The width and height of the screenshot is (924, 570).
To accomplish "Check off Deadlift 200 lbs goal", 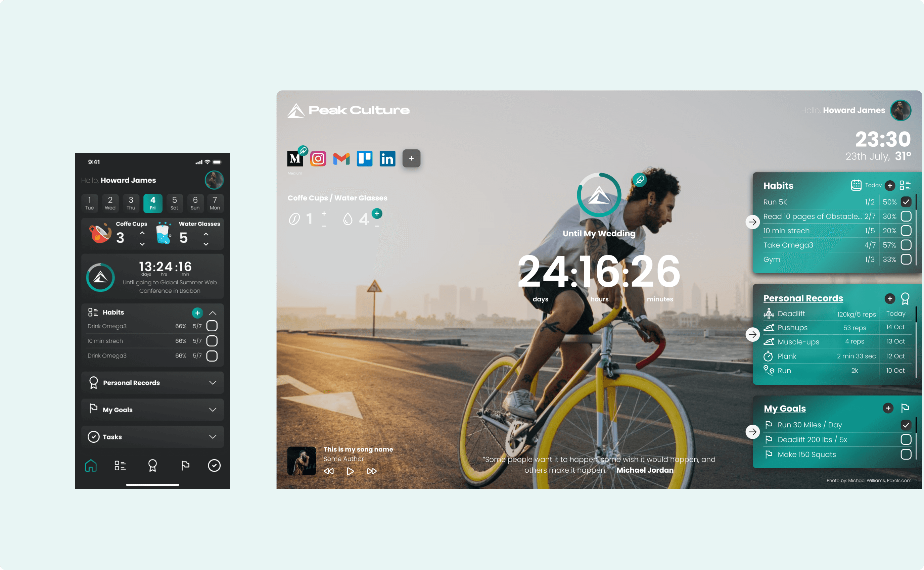I will coord(906,439).
